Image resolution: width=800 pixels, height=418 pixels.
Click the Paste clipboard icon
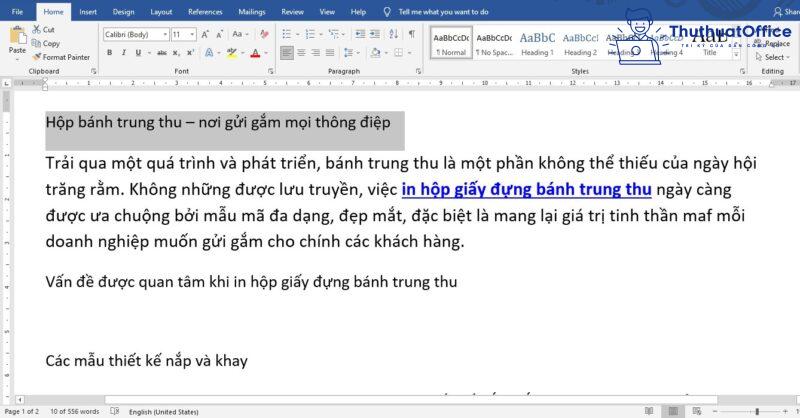point(17,36)
